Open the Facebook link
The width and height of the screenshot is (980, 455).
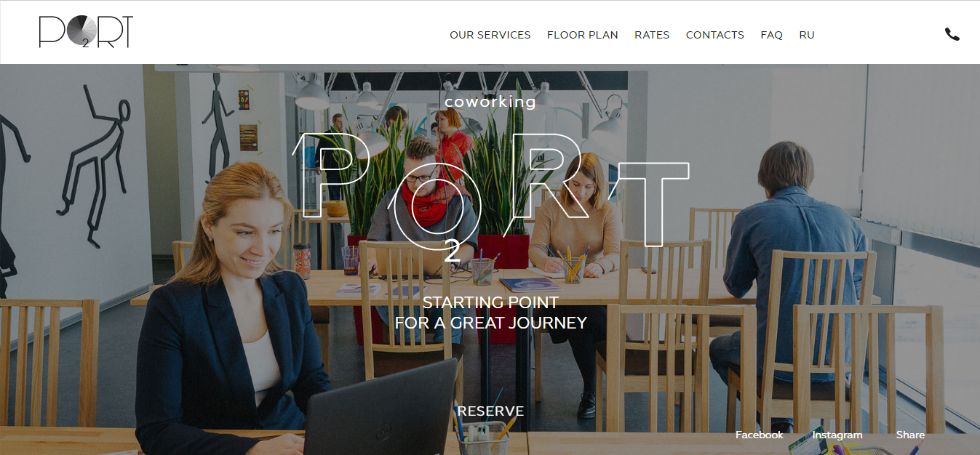tap(760, 435)
